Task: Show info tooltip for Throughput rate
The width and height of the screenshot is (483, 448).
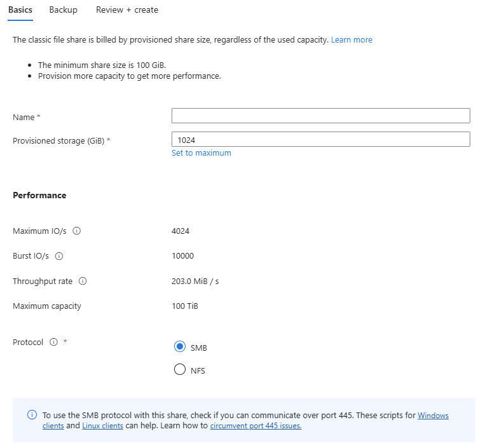Action: [x=83, y=281]
